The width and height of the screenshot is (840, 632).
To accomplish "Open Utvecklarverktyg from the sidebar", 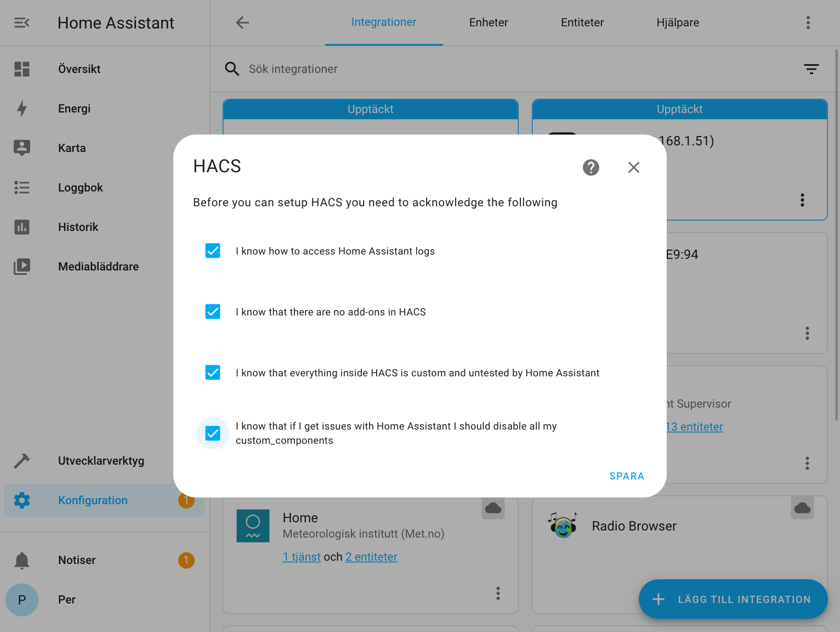I will 101,461.
